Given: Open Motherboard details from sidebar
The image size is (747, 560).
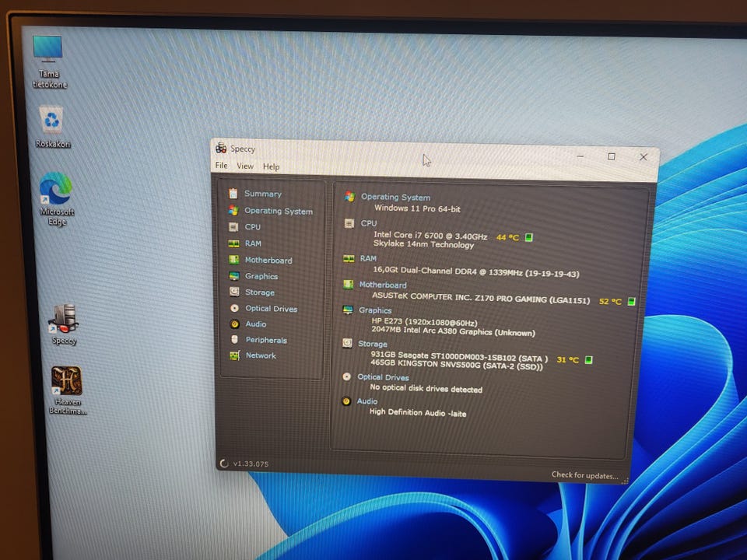Looking at the screenshot, I should [268, 260].
